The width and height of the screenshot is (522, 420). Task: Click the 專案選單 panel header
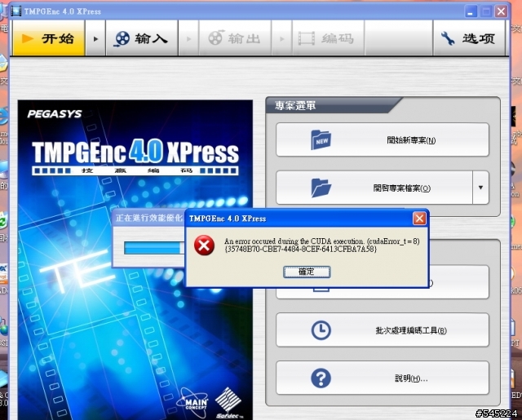(x=295, y=105)
